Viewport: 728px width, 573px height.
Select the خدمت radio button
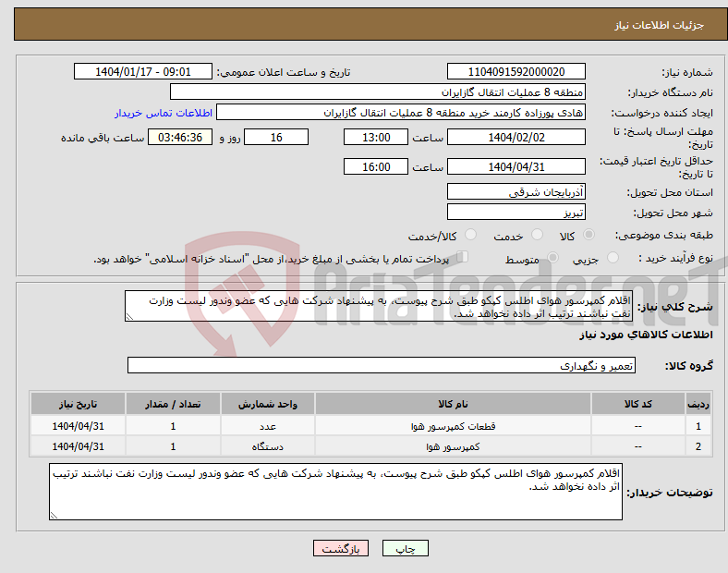pyautogui.click(x=537, y=235)
